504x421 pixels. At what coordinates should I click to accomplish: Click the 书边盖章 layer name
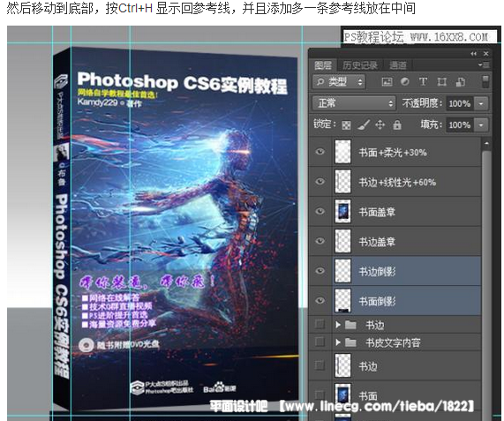377,242
